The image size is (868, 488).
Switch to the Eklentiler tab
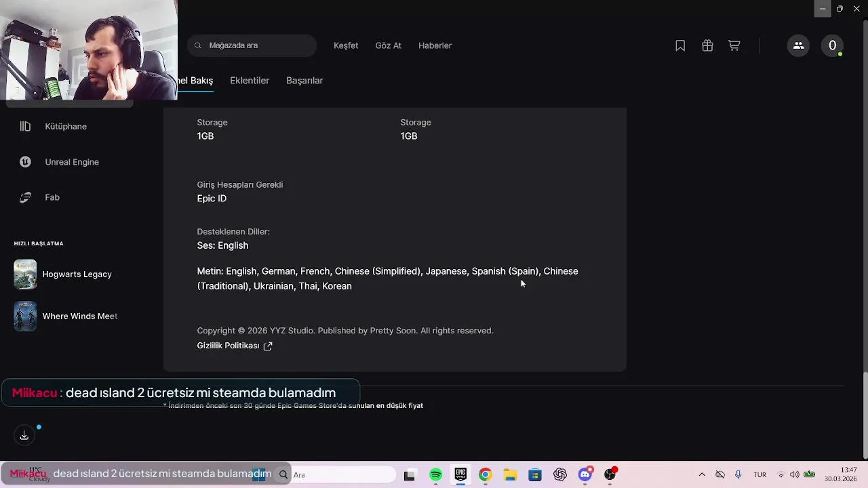[250, 81]
